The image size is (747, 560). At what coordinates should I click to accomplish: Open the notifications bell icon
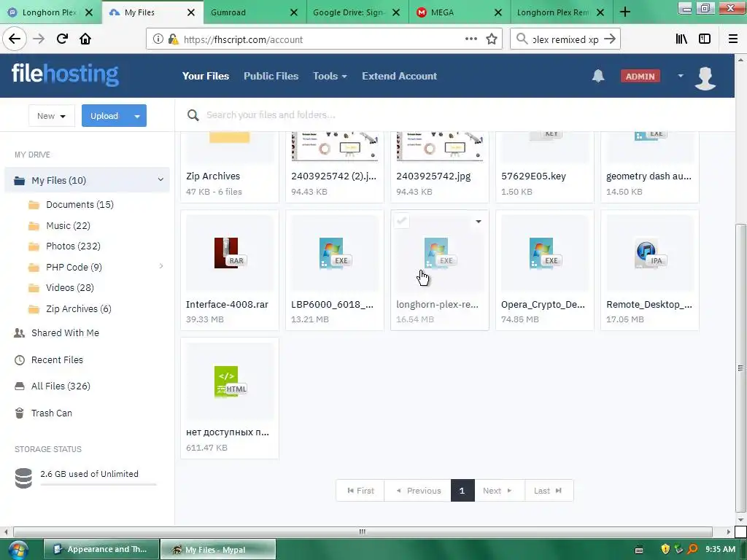point(598,76)
